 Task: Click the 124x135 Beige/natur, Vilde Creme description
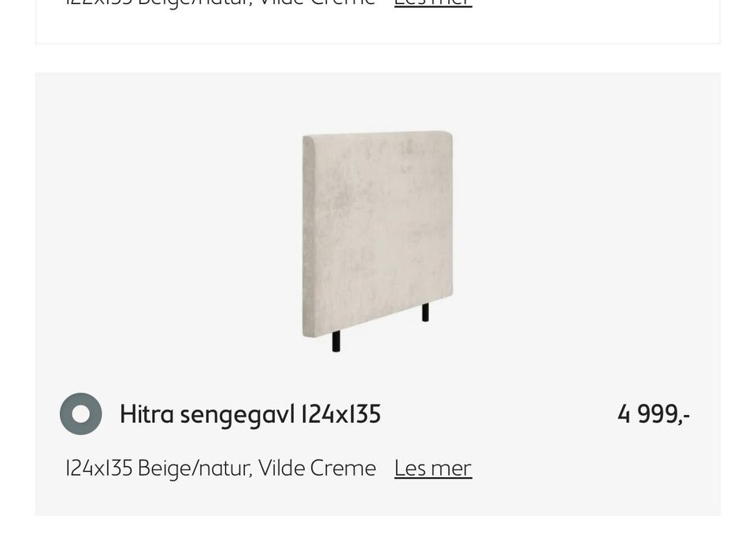click(x=220, y=468)
